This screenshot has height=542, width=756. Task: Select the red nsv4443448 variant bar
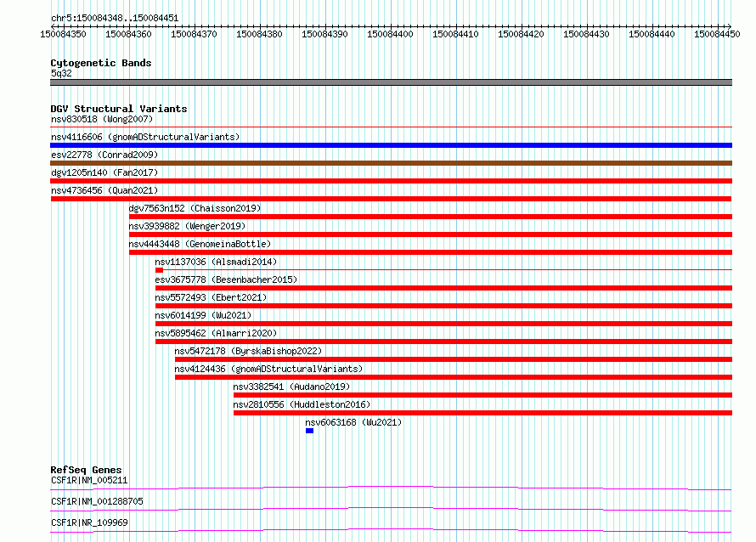pos(431,252)
